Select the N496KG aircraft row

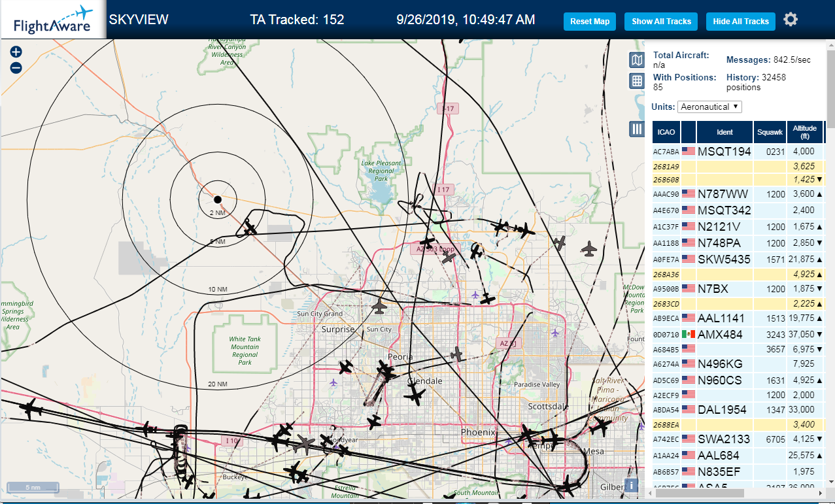(x=739, y=363)
